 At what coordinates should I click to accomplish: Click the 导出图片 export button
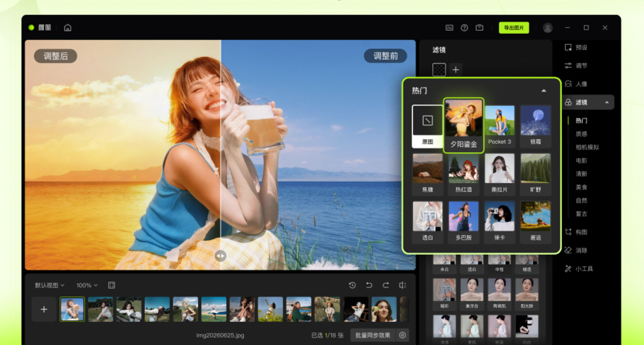tap(514, 28)
